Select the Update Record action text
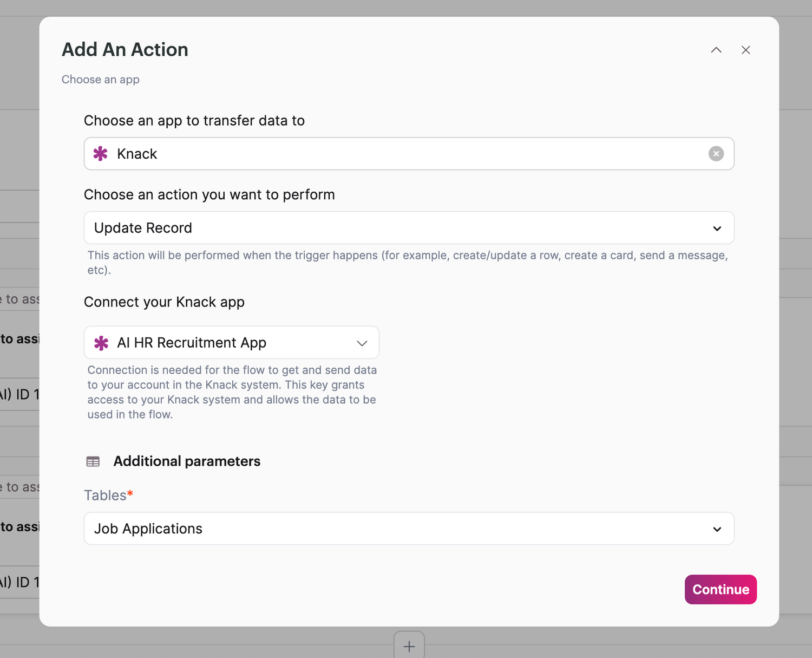This screenshot has height=658, width=812. click(x=143, y=228)
